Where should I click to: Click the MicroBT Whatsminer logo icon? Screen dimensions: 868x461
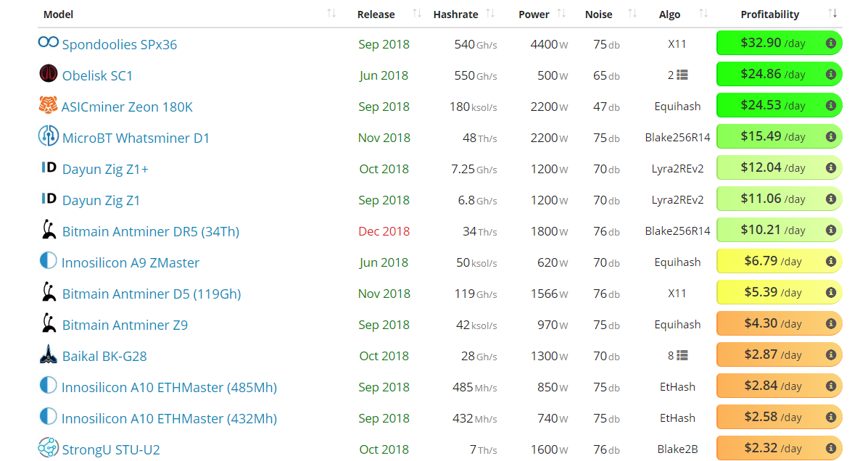click(48, 136)
